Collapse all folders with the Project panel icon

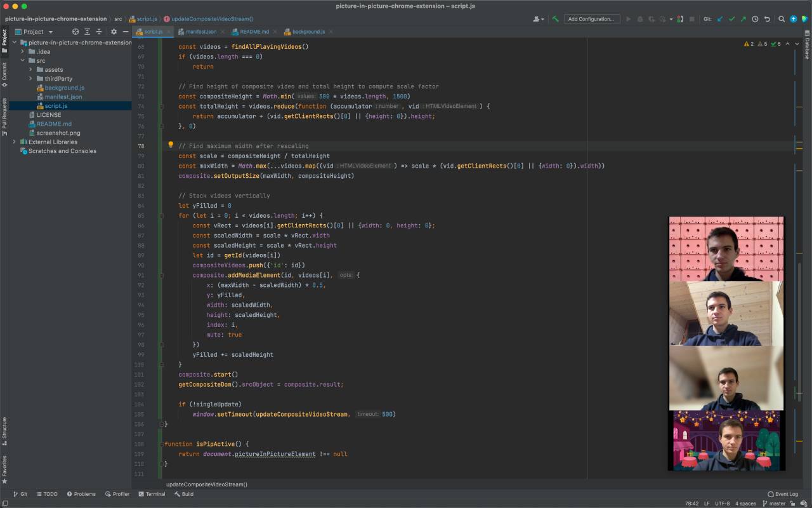(x=99, y=31)
